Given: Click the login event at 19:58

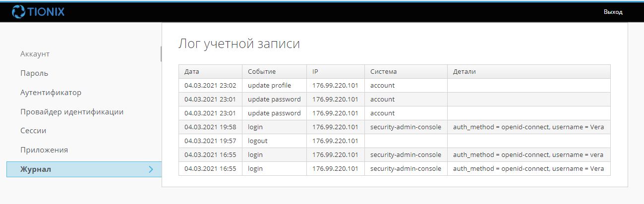Looking at the screenshot, I should tap(255, 127).
